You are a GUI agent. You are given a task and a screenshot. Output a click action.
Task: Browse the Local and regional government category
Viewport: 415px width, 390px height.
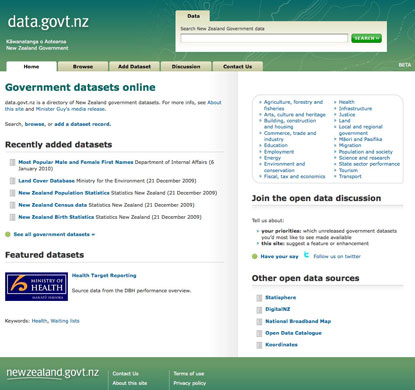pyautogui.click(x=361, y=130)
